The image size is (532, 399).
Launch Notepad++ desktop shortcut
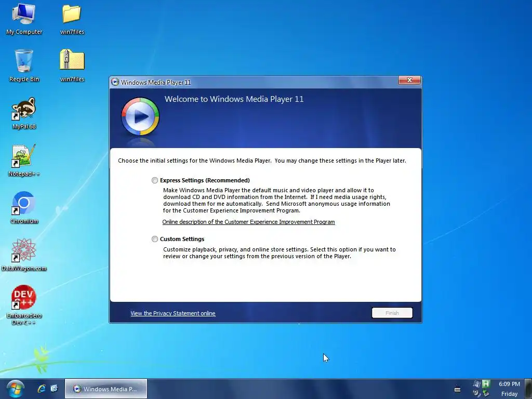pyautogui.click(x=24, y=161)
